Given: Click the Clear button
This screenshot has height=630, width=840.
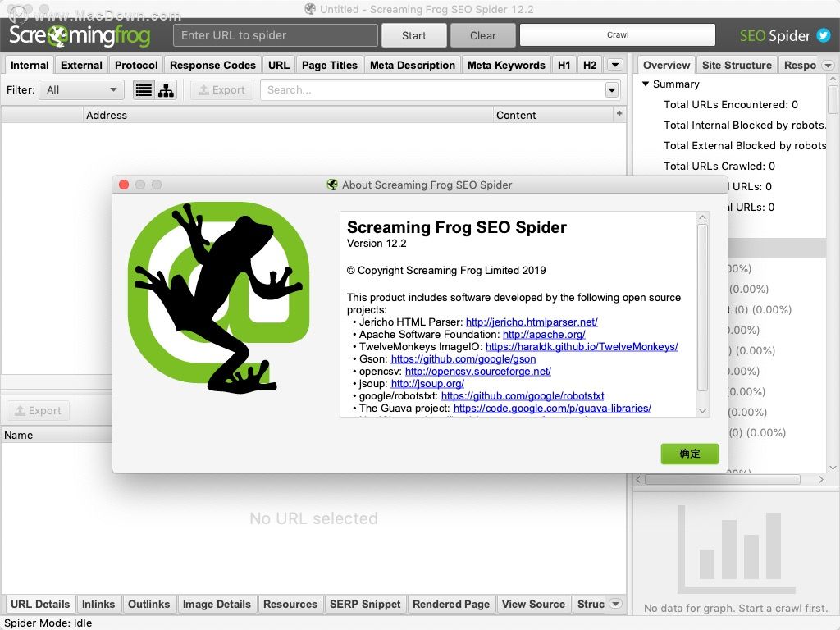Looking at the screenshot, I should [482, 35].
